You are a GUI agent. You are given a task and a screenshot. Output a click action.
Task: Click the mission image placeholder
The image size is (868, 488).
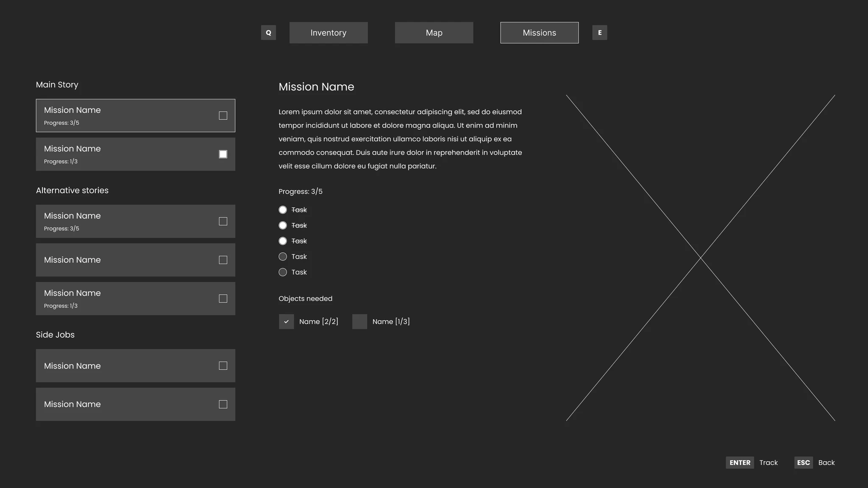click(x=700, y=258)
